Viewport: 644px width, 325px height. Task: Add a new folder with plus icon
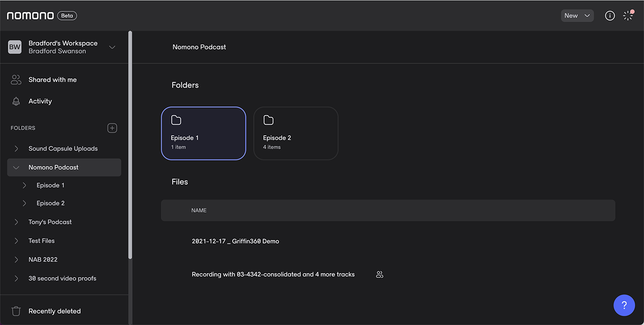tap(112, 128)
